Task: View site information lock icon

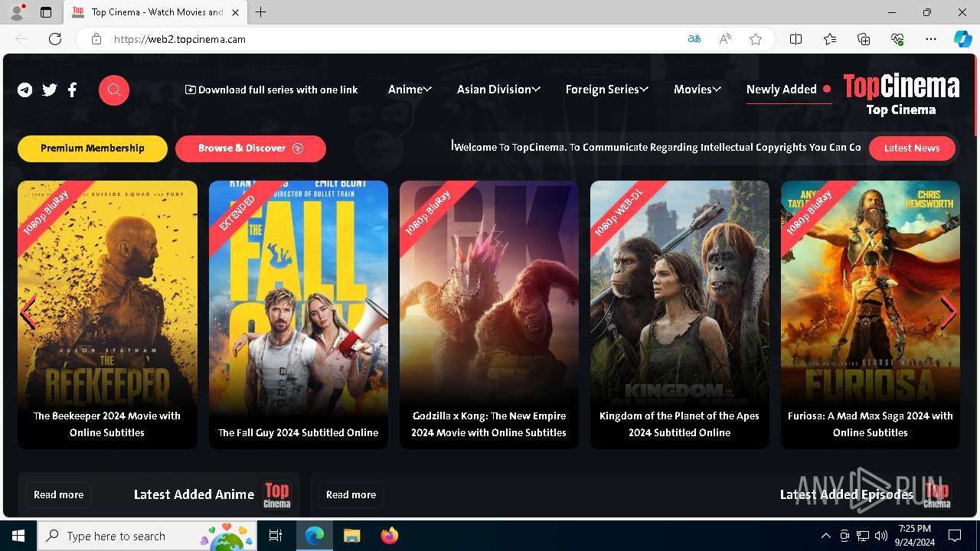Action: tap(96, 39)
